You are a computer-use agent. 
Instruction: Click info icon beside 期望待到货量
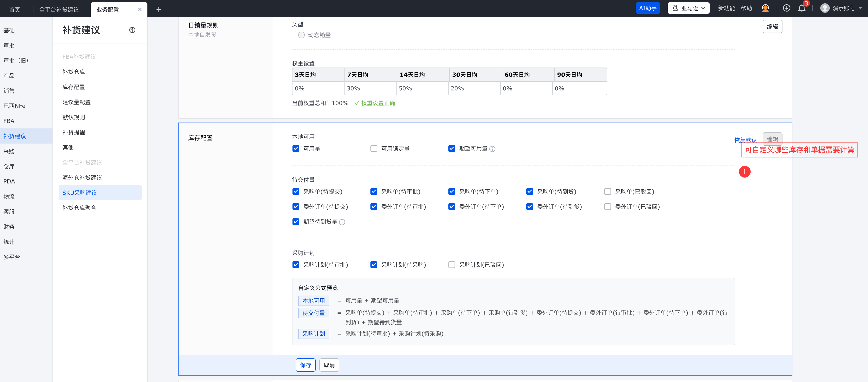(342, 222)
